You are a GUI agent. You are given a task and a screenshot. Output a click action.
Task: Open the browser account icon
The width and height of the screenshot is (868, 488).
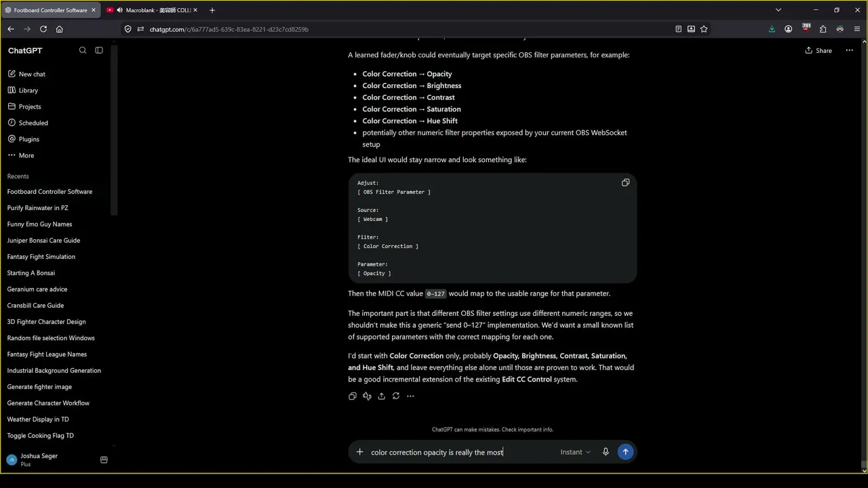click(x=789, y=29)
